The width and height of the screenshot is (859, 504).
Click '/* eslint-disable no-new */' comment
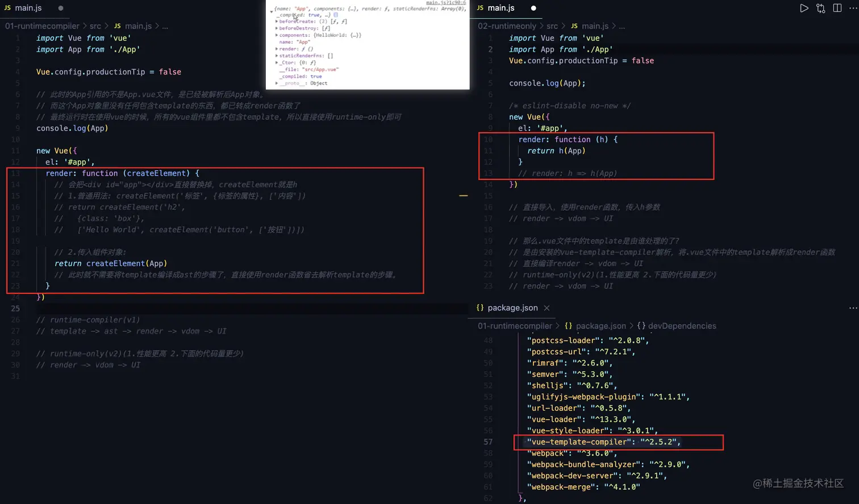(x=570, y=106)
